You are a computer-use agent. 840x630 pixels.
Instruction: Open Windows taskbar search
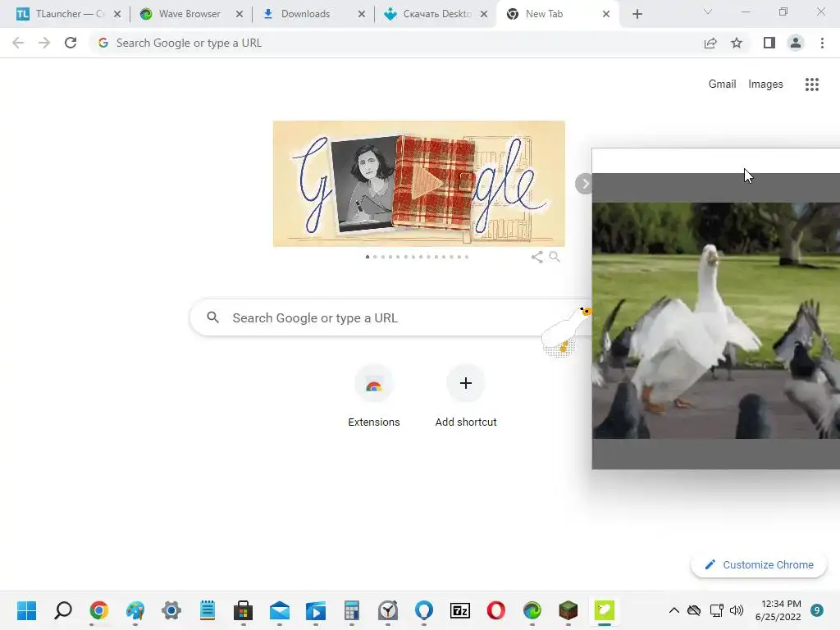click(x=63, y=610)
